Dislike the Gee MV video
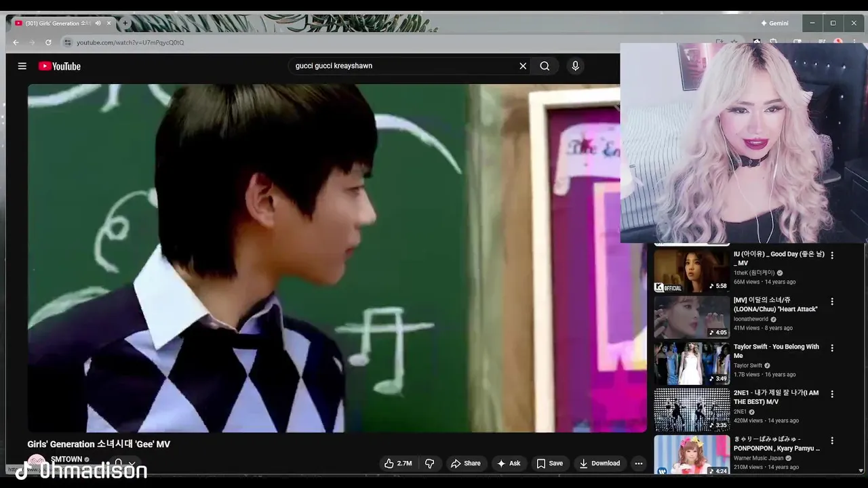868x488 pixels. 429,464
